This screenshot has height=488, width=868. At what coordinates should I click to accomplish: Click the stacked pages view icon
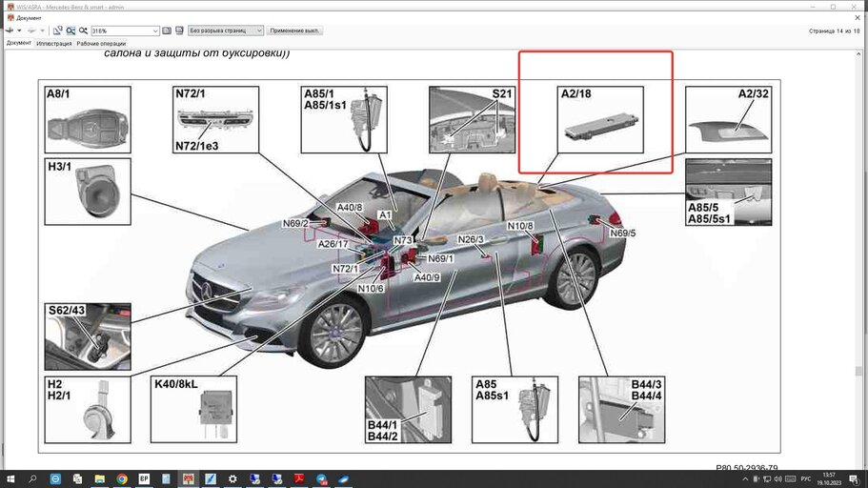pos(179,30)
